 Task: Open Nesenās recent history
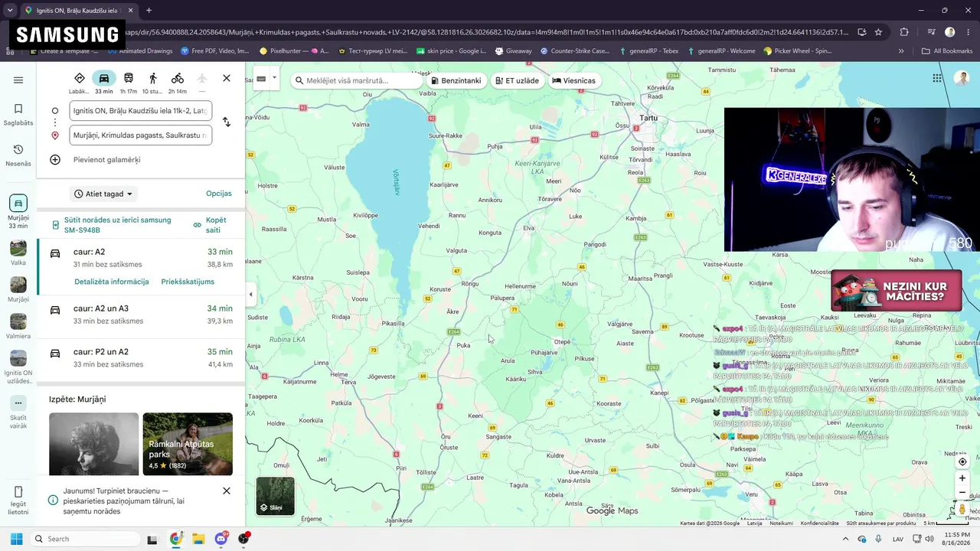tap(18, 155)
